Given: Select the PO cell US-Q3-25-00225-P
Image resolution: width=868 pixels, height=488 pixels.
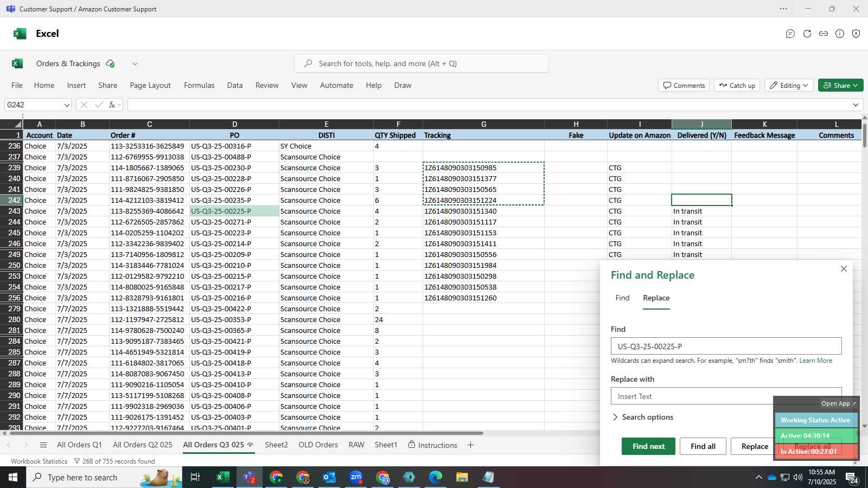Looking at the screenshot, I should [234, 211].
